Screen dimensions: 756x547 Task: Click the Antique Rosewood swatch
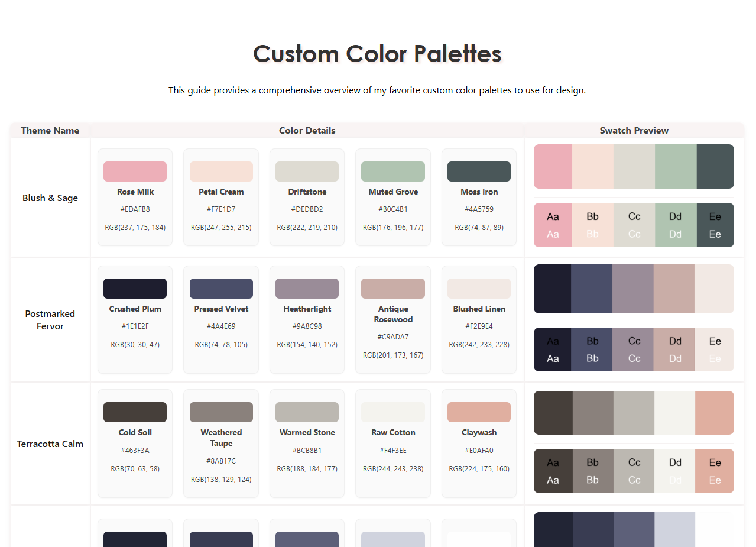point(393,289)
